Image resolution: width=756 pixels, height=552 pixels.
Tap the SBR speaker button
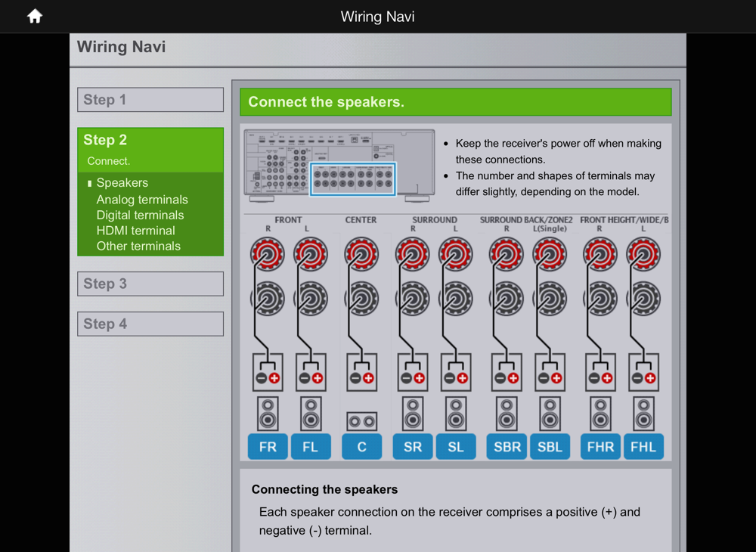tap(507, 447)
